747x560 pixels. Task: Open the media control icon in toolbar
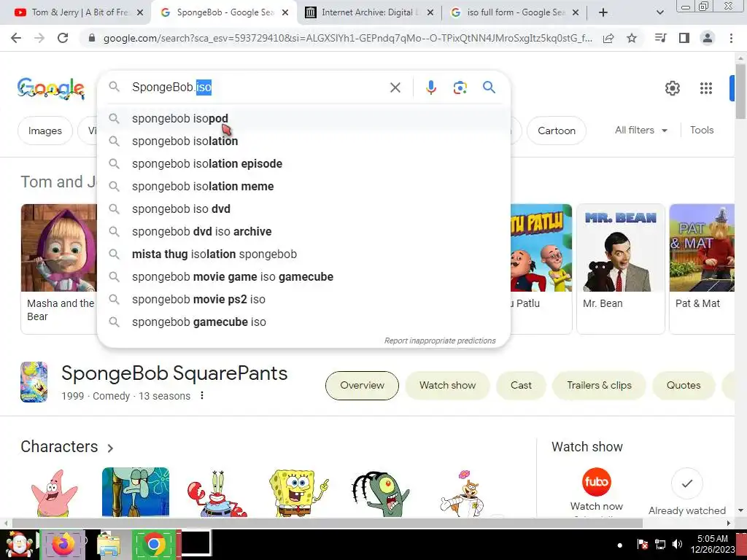[661, 38]
